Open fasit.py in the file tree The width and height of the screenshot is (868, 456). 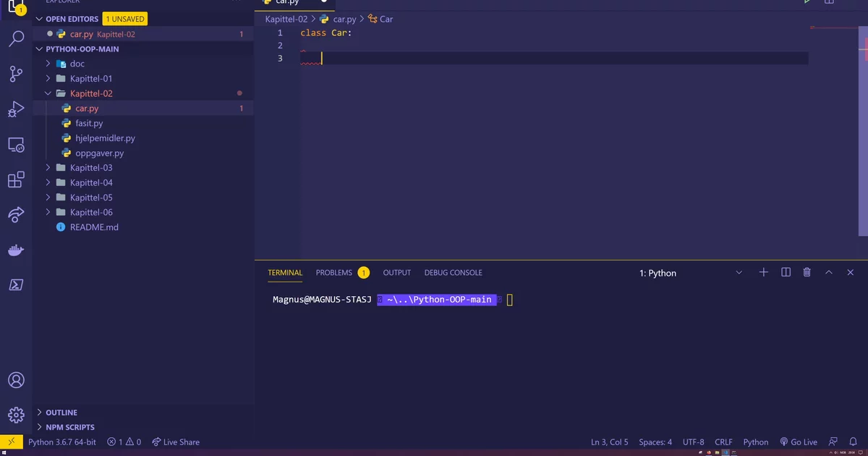click(89, 123)
